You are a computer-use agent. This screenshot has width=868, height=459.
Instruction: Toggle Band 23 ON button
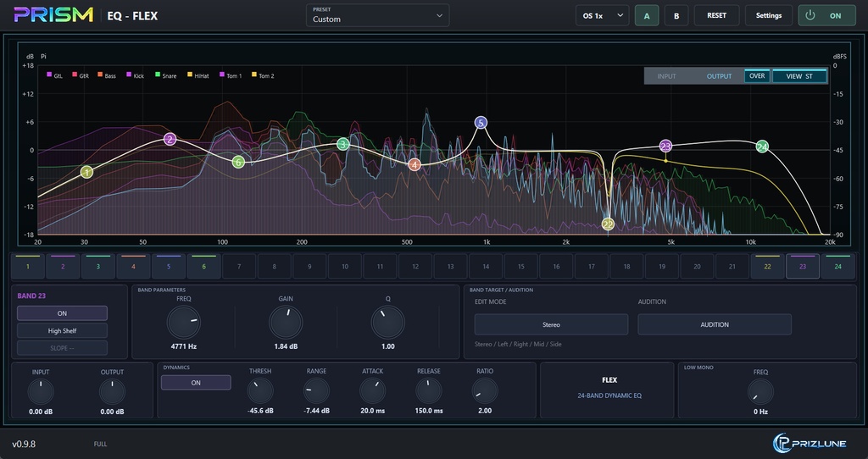[62, 313]
